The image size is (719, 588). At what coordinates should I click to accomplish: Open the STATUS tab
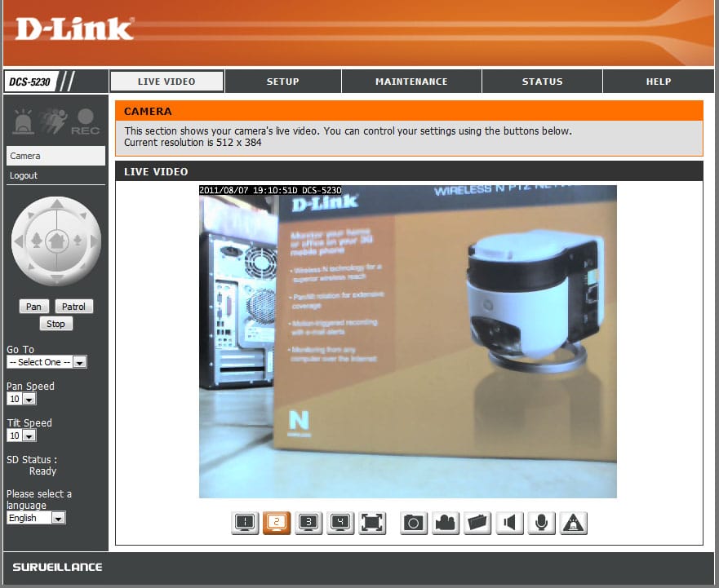point(542,82)
